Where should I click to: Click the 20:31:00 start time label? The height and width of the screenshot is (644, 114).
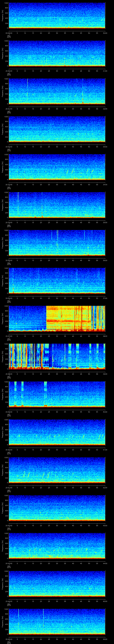(9, 109)
